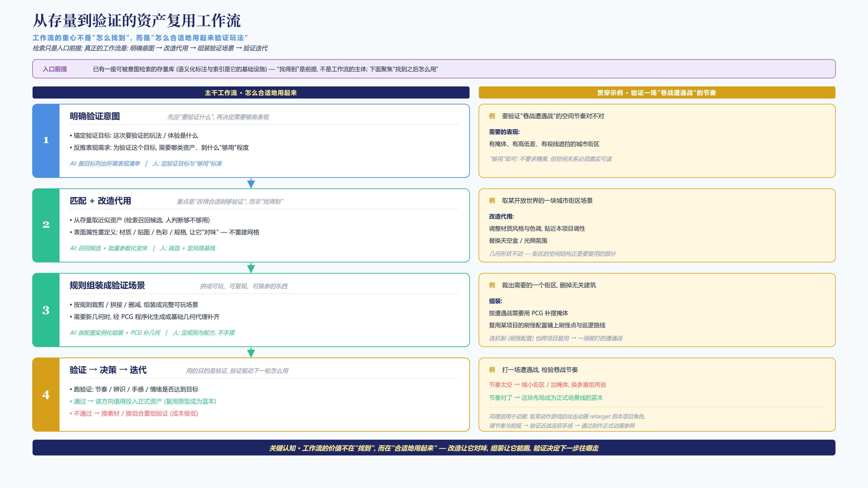Click the blue subtitle about 怎么合适地用起来验证玩法
Viewport: 868px width, 488px height.
point(140,38)
